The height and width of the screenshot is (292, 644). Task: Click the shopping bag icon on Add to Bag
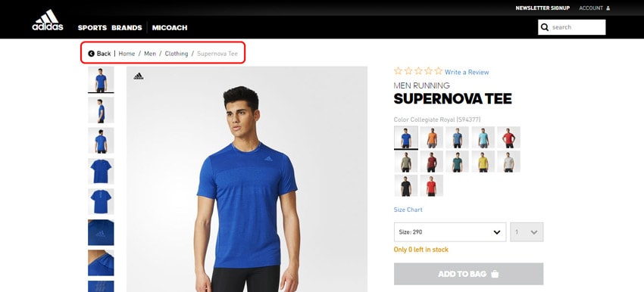(495, 274)
